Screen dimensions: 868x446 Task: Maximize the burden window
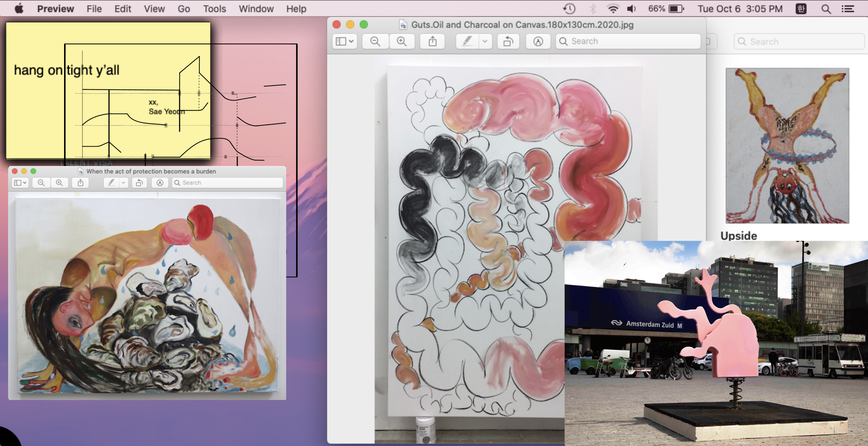coord(33,171)
